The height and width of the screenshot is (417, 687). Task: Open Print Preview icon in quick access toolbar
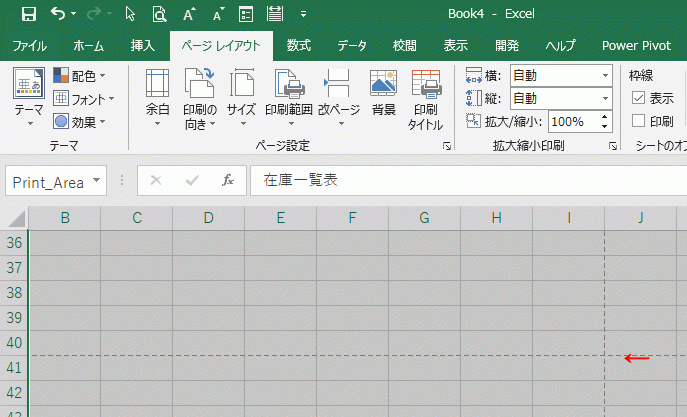pos(159,14)
